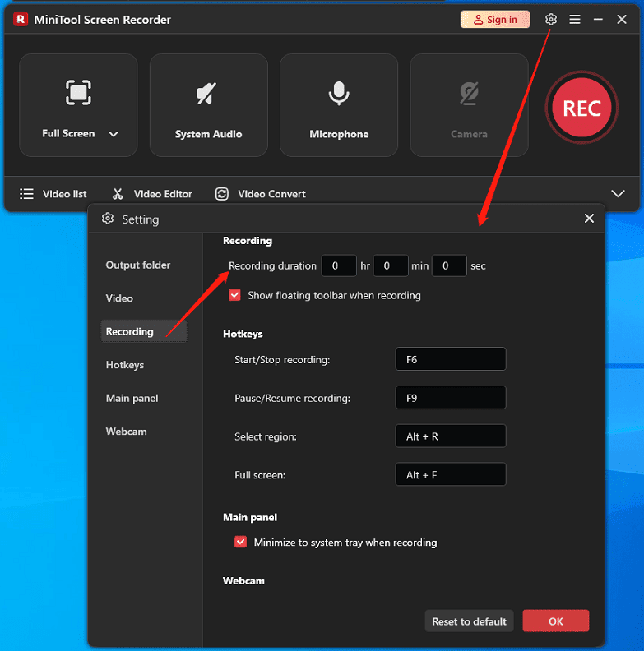Click the Microphone label

(x=339, y=134)
